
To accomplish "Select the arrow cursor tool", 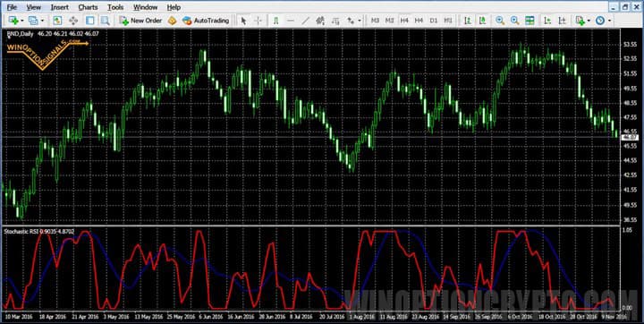I will click(x=243, y=21).
